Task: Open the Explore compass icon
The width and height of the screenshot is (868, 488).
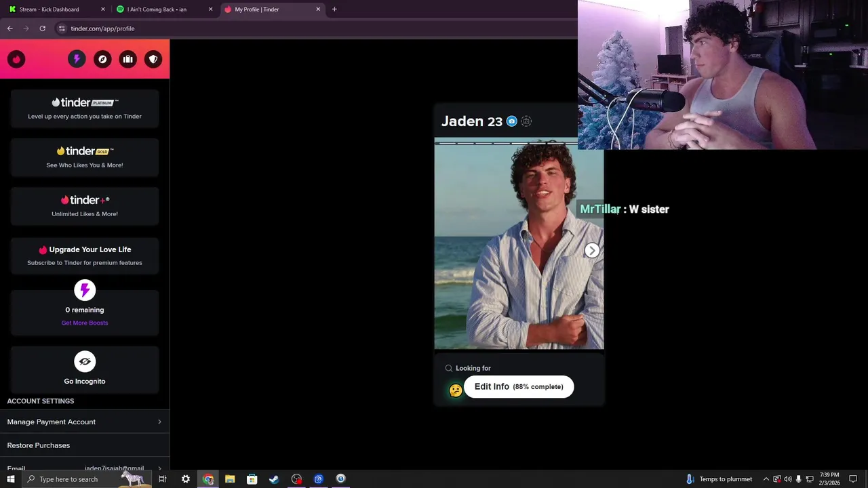Action: pos(102,60)
